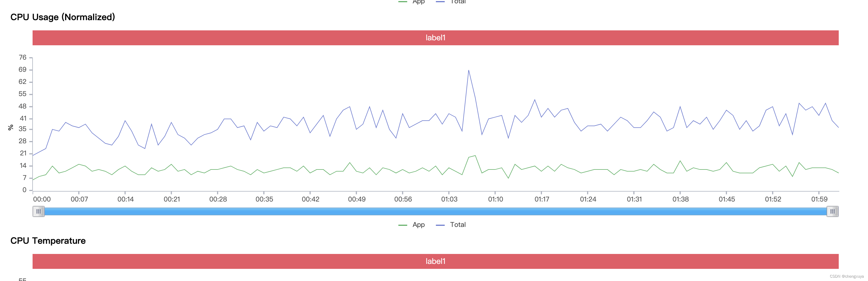Click the right handle of the zoom slider
868x281 pixels.
coord(832,211)
